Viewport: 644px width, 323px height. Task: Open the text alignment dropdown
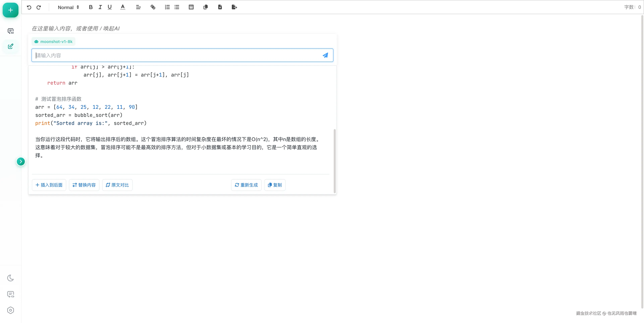click(138, 7)
